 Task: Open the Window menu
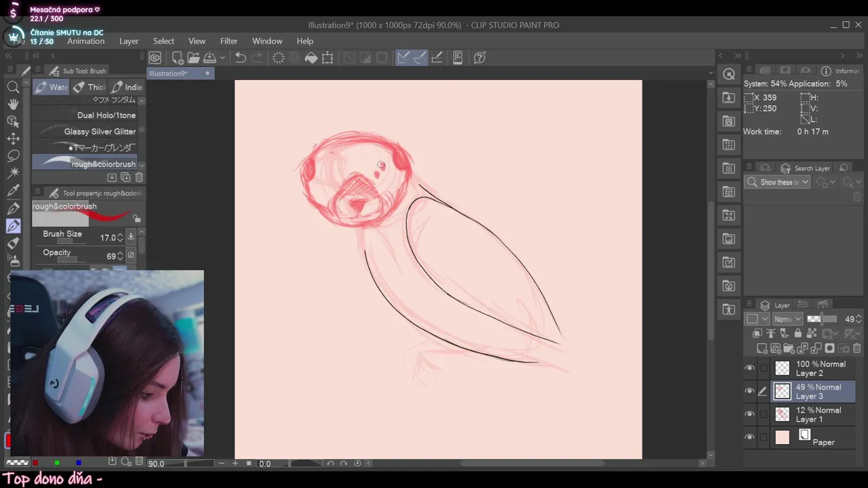267,41
